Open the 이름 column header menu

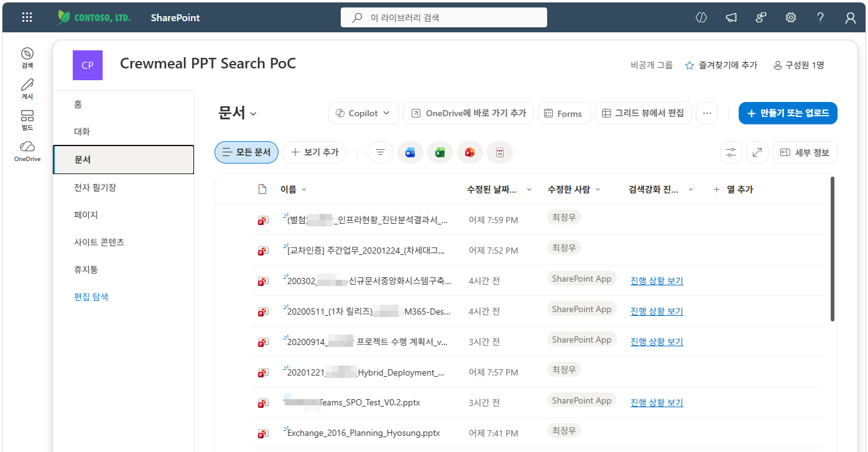coord(293,189)
